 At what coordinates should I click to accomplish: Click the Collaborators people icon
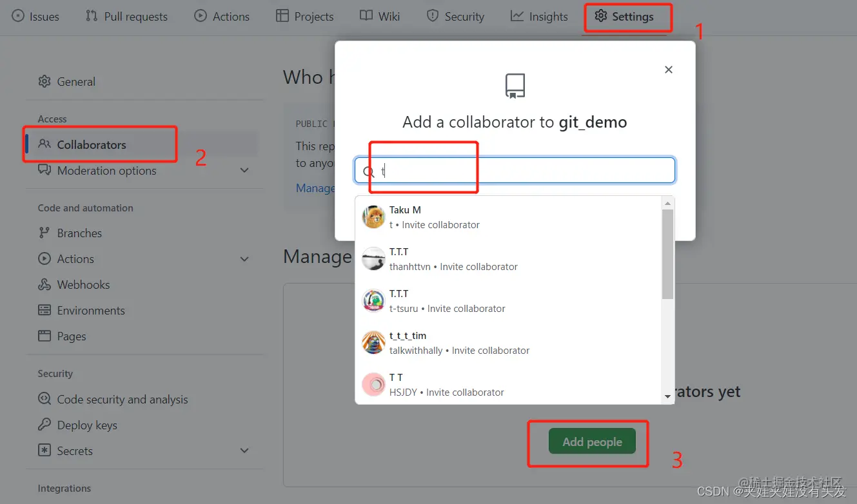coord(44,144)
